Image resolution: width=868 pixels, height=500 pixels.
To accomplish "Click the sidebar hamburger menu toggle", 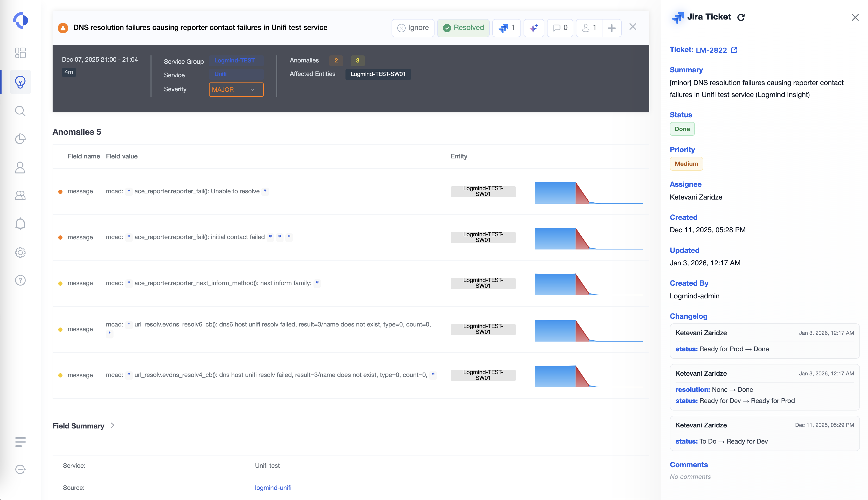I will click(x=20, y=442).
